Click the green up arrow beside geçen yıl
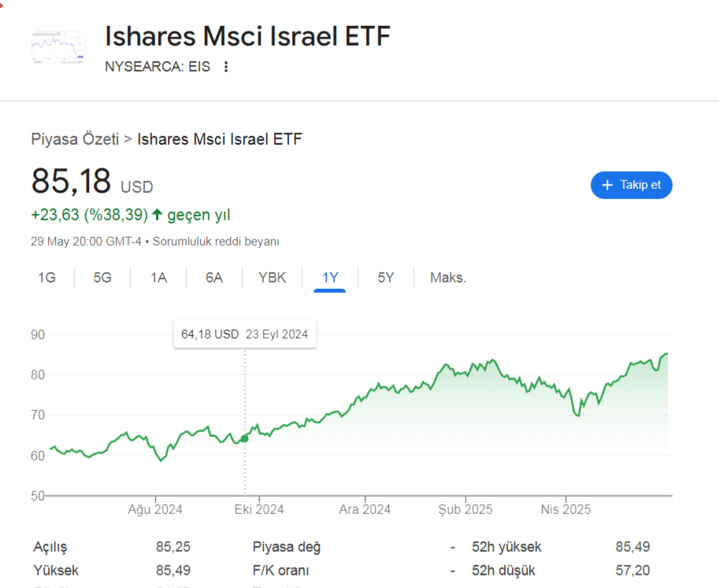Viewport: 719px width, 588px height. (x=158, y=214)
